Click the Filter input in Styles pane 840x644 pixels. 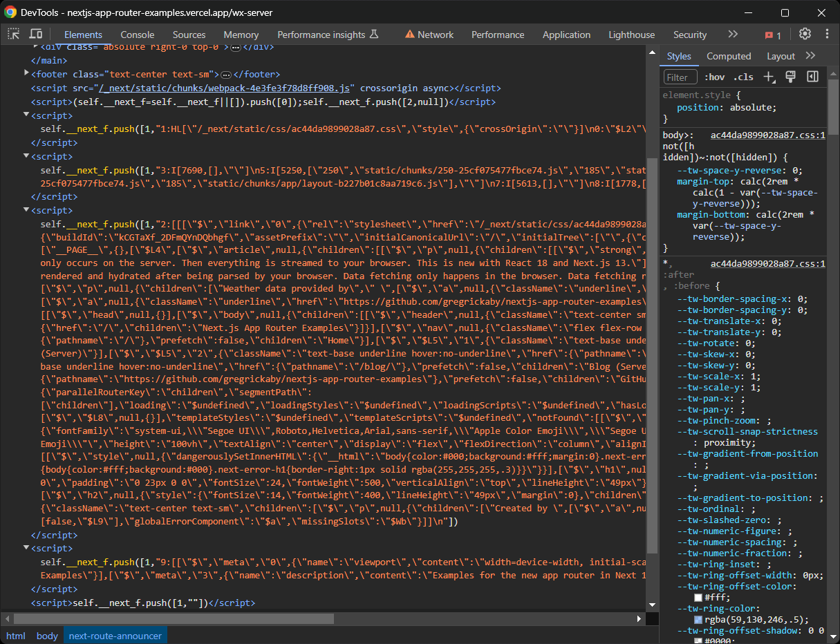click(x=680, y=76)
